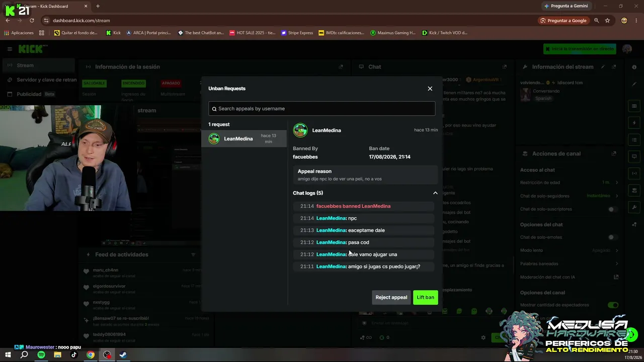Click the appeal reason text
The image size is (644, 362).
click(340, 179)
